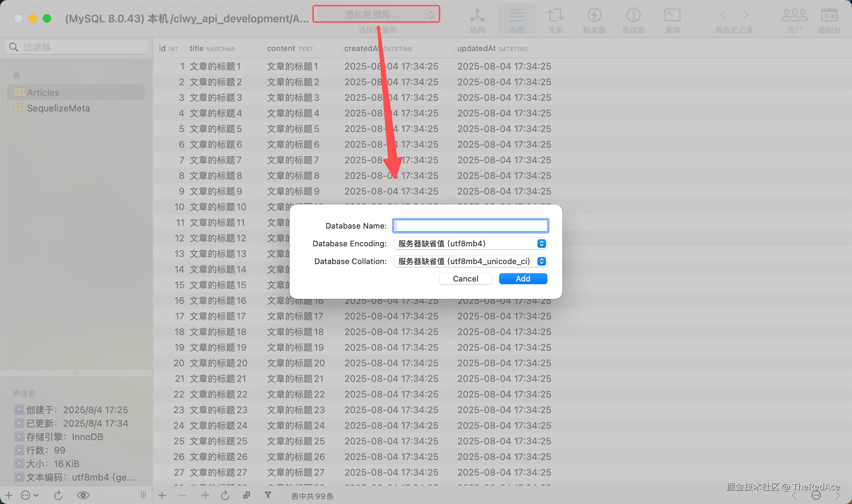The height and width of the screenshot is (504, 852).
Task: Select SequelizeMeta table in sidebar
Action: [x=58, y=108]
